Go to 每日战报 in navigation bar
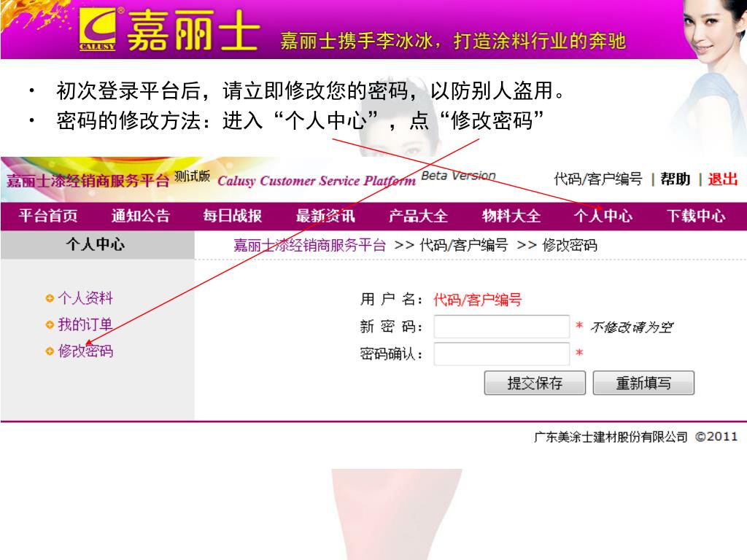 point(233,216)
